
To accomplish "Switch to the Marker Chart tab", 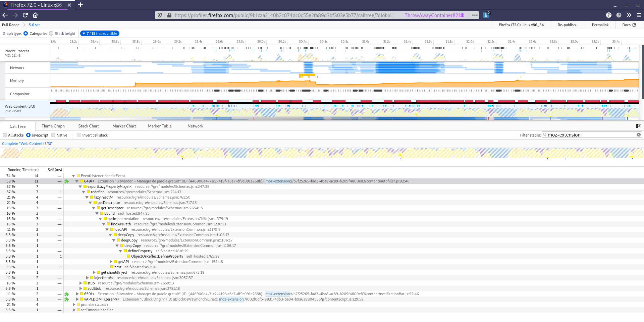I will tap(124, 126).
